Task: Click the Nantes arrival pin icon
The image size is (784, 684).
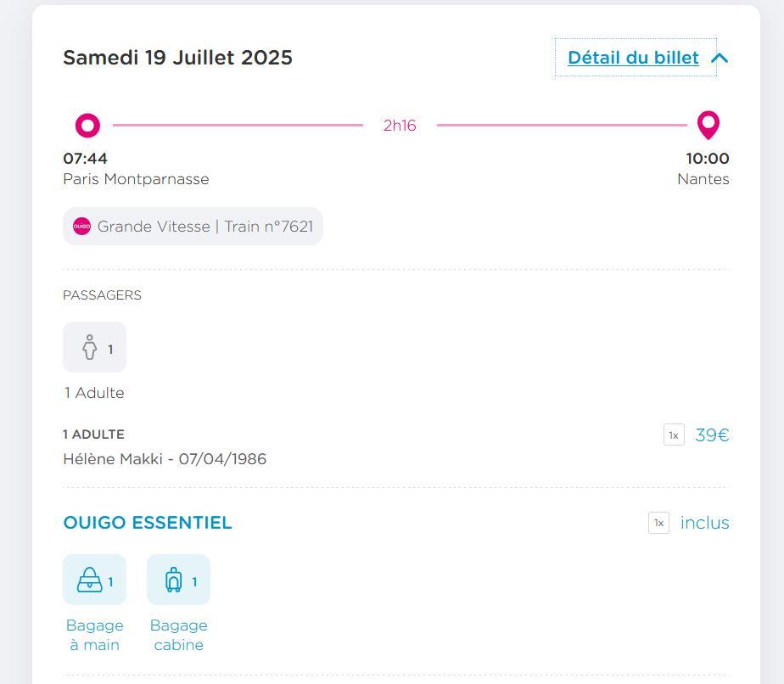Action: (708, 125)
